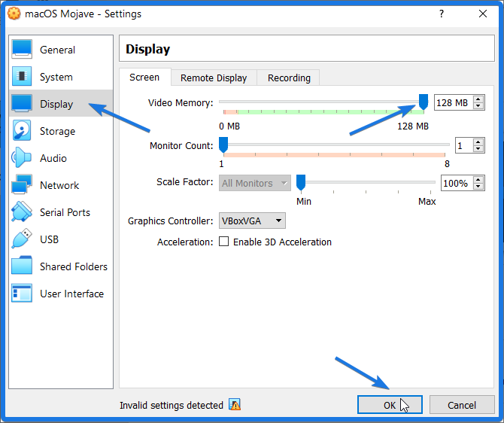
Task: Increase Monitor Count with up arrow
Action: [x=478, y=142]
